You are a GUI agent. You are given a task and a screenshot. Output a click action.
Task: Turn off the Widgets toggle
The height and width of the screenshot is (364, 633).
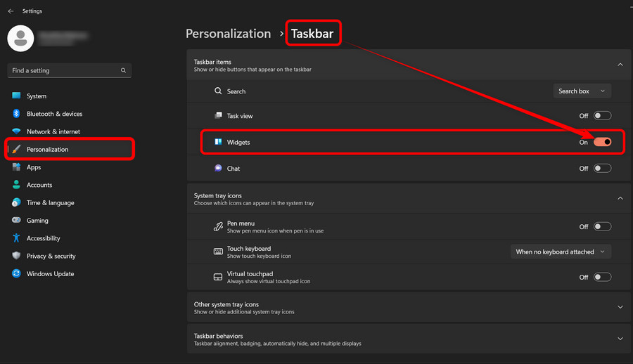(602, 142)
